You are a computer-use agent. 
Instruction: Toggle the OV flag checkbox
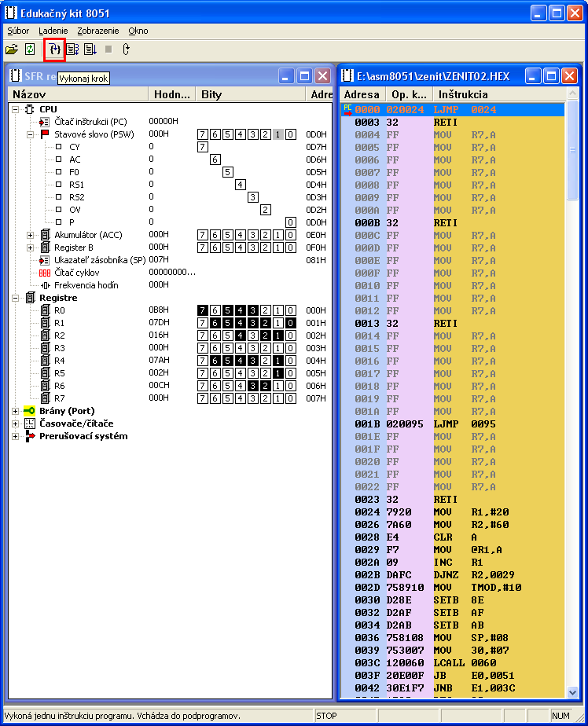(x=58, y=209)
